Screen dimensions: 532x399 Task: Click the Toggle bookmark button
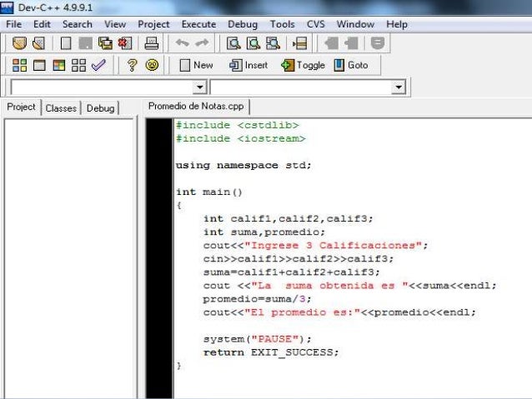[303, 65]
